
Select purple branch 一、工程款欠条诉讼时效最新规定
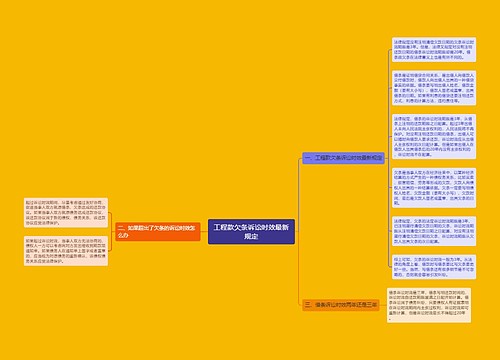343,158
